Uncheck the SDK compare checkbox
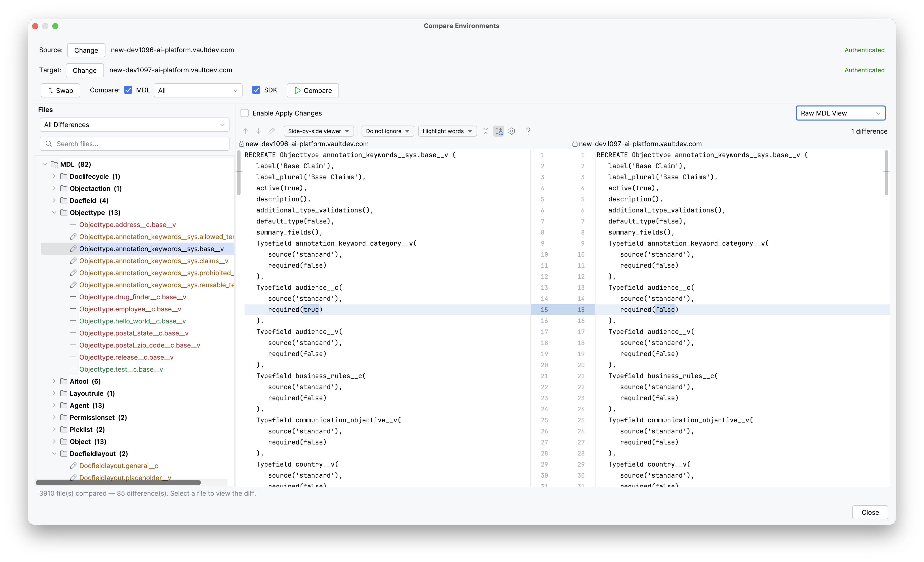The height and width of the screenshot is (562, 924). click(256, 90)
